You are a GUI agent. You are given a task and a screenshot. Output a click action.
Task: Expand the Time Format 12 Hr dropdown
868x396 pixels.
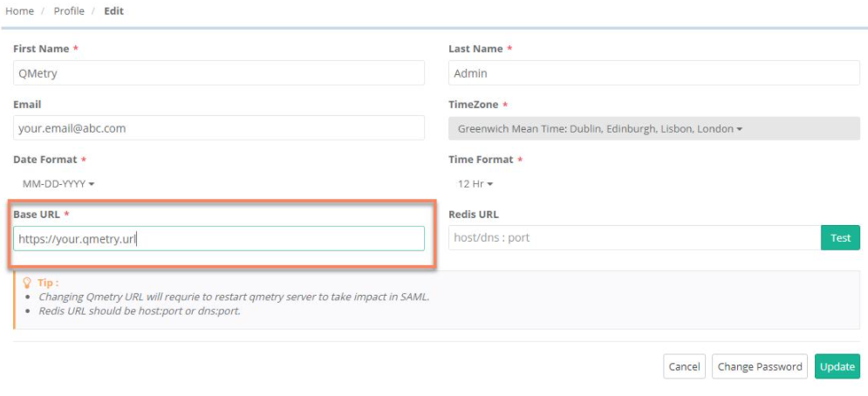coord(475,184)
